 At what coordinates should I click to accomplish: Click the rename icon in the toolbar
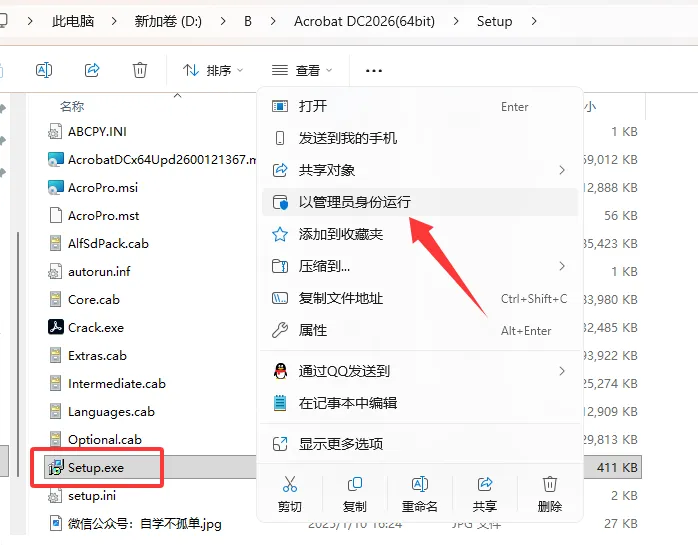(x=44, y=70)
